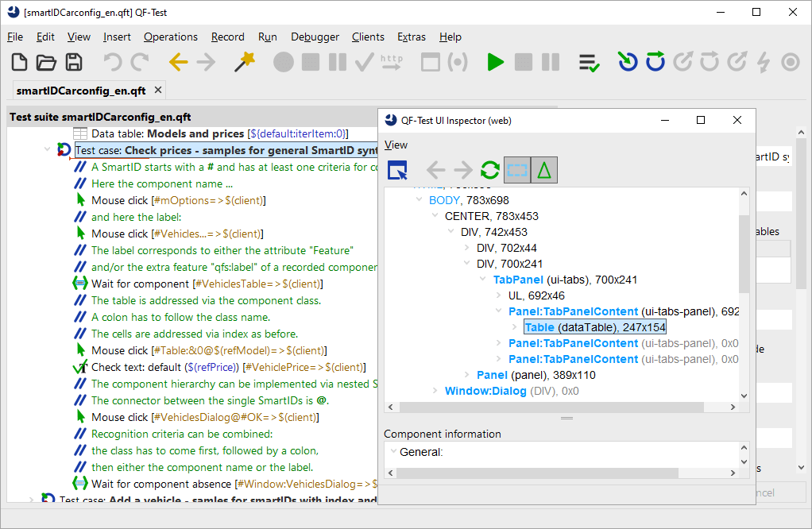Click the inspector forward arrow

coord(462,170)
